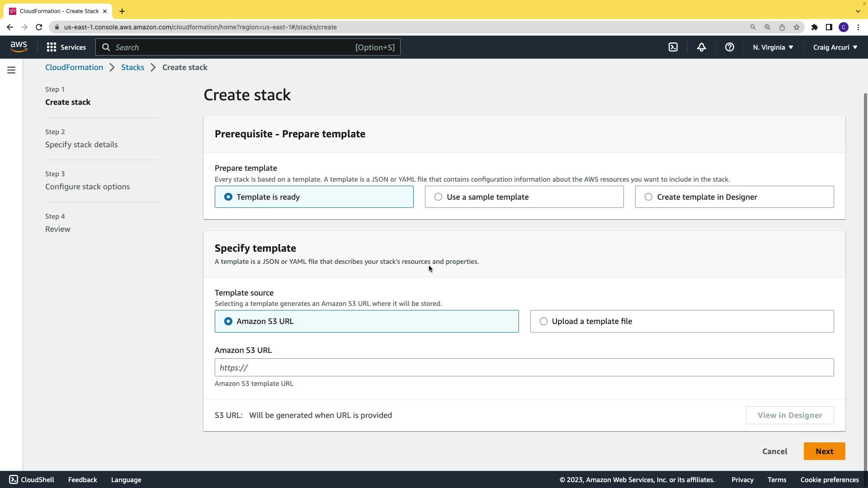Expand the side navigation hamburger menu

[x=11, y=70]
